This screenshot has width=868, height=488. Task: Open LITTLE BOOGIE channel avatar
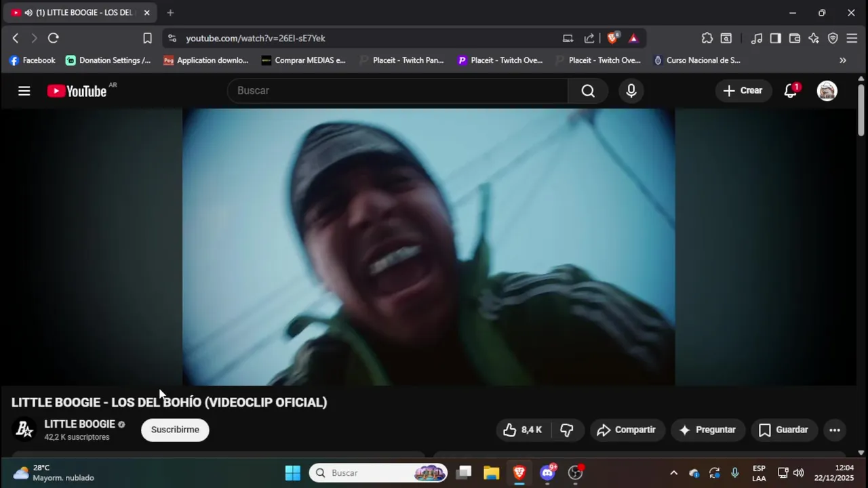pyautogui.click(x=24, y=430)
